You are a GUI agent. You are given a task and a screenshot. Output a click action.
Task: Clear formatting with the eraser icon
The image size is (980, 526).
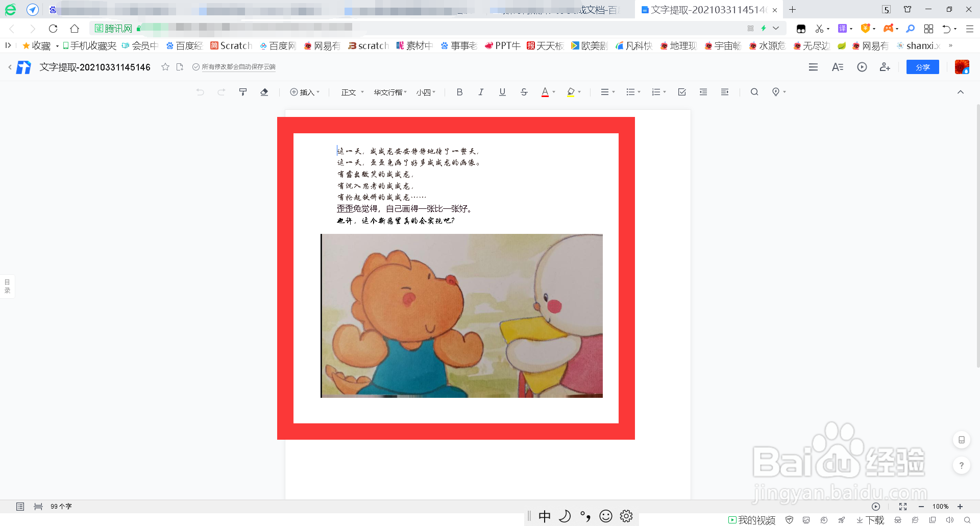point(264,92)
